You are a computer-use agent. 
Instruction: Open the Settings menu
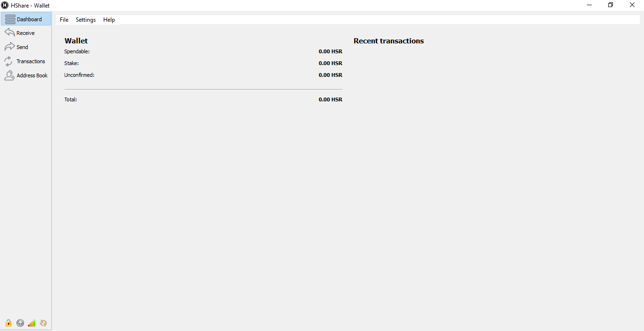[86, 20]
